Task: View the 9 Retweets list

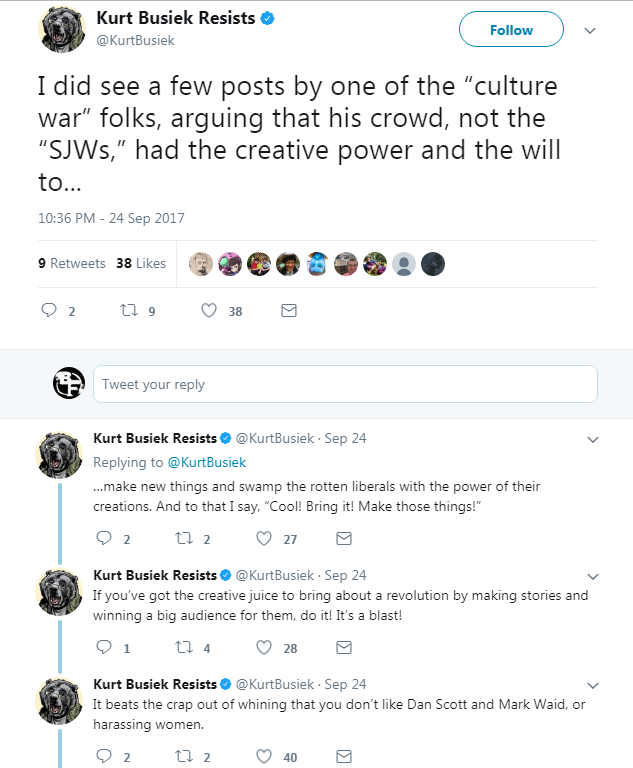Action: pos(72,264)
